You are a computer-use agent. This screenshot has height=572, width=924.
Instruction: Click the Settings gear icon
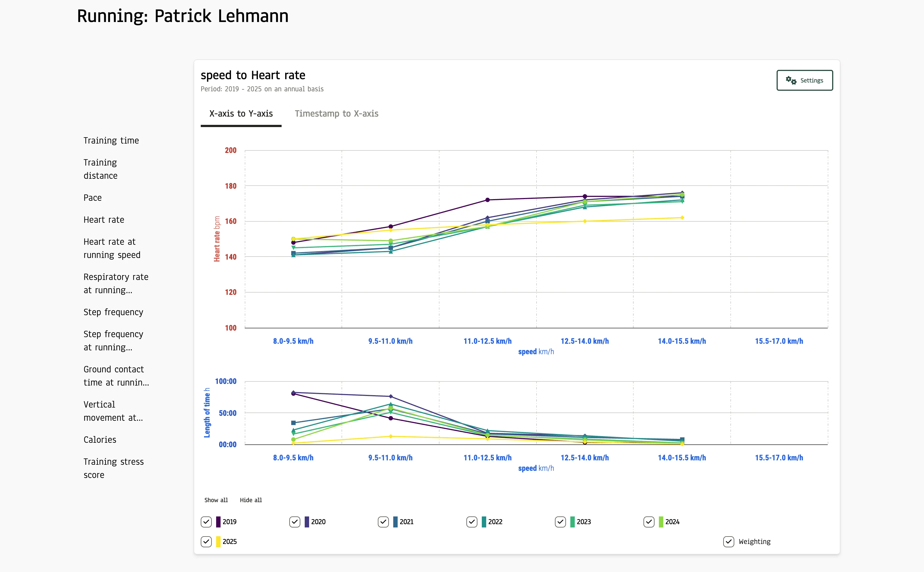click(x=791, y=80)
